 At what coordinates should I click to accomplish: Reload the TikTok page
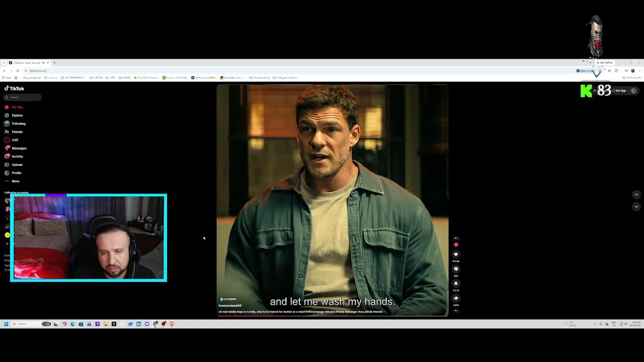pyautogui.click(x=18, y=71)
